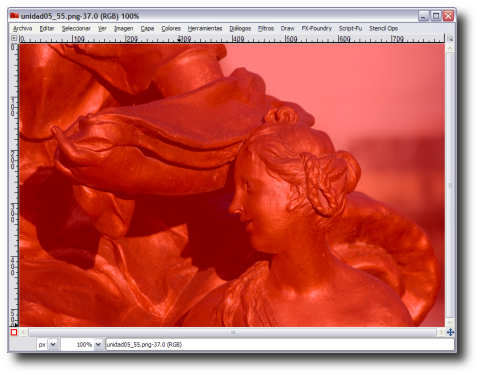The height and width of the screenshot is (376, 480).
Task: Open the Filtros menu
Action: [266, 29]
